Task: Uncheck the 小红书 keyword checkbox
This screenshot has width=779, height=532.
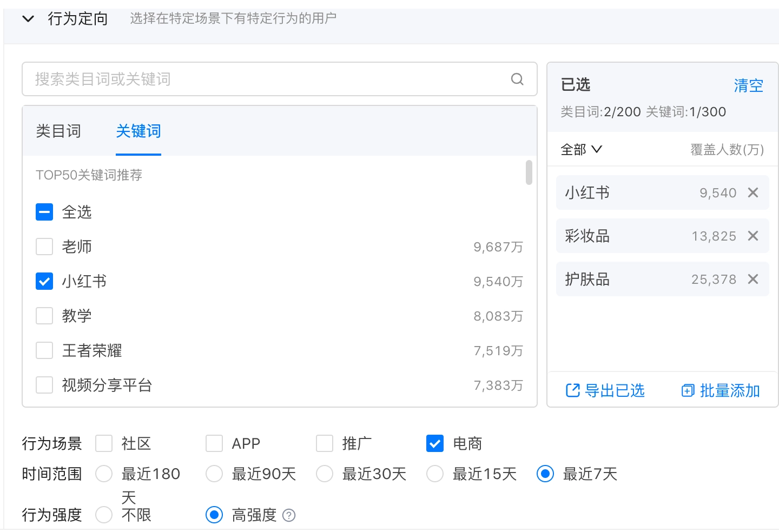Action: click(44, 281)
